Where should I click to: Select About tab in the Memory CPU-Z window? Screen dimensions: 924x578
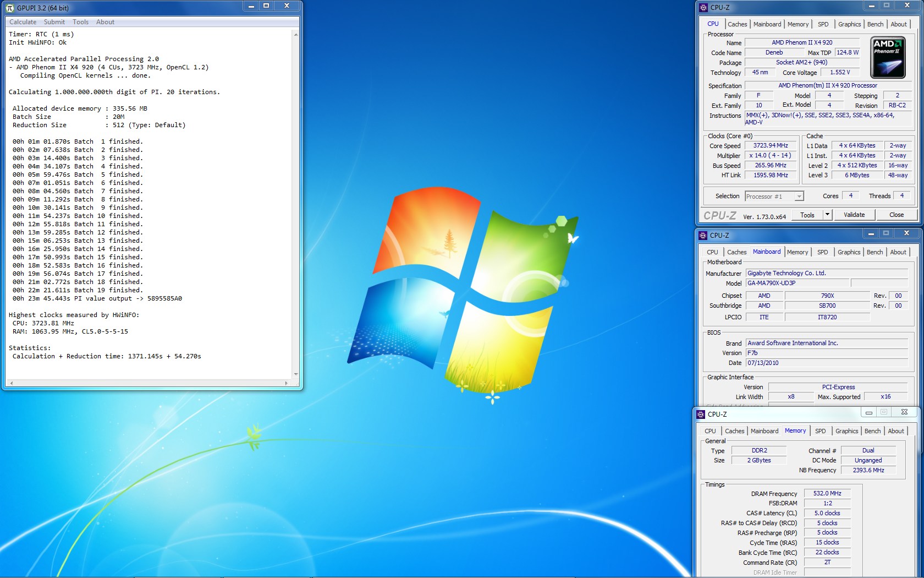pos(896,431)
